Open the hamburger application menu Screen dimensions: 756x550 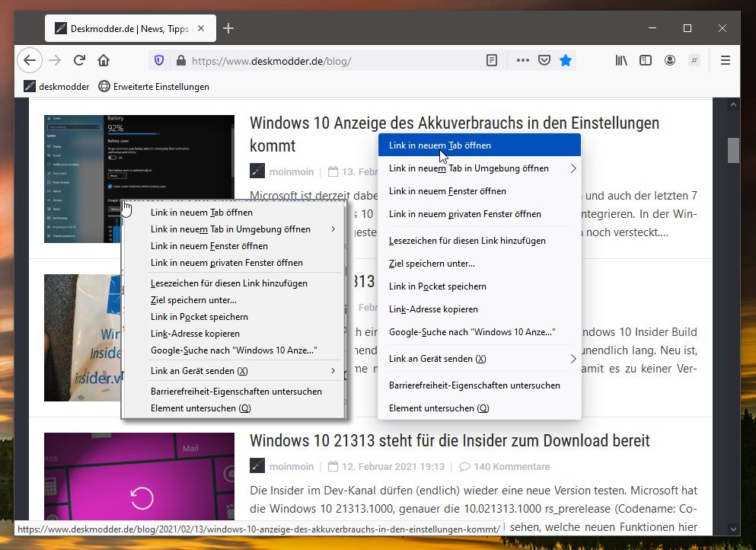725,61
